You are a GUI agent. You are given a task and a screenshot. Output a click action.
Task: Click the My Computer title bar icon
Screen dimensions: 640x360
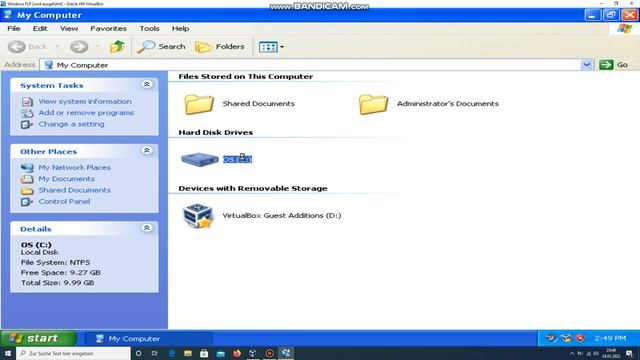[7, 15]
